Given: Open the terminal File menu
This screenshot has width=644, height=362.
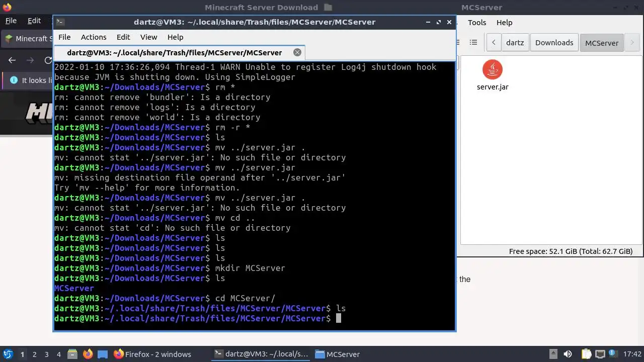Looking at the screenshot, I should coord(64,37).
